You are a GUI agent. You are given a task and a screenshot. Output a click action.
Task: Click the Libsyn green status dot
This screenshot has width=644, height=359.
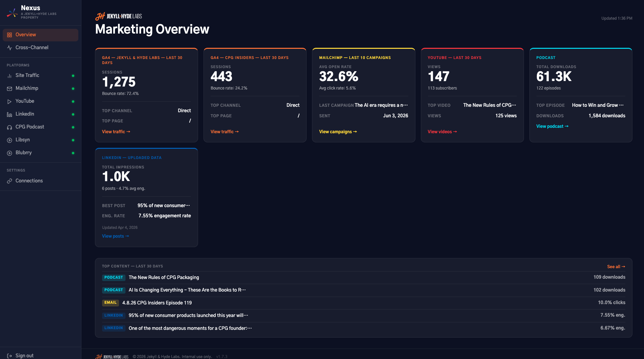coord(73,140)
